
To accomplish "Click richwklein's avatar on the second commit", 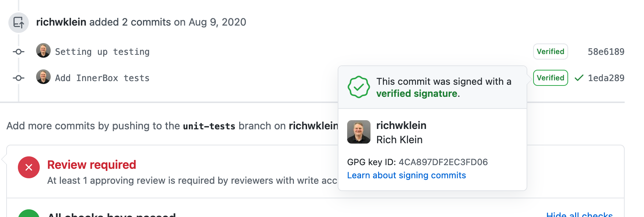I will (43, 77).
